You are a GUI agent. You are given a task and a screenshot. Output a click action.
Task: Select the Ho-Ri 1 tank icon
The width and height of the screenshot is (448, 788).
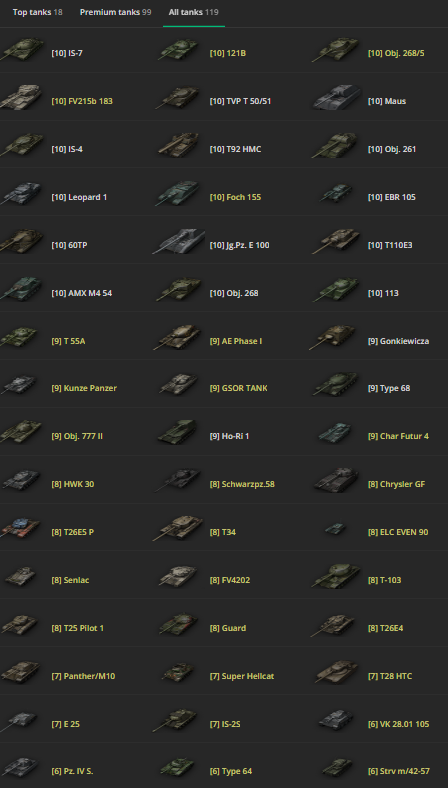coord(177,433)
